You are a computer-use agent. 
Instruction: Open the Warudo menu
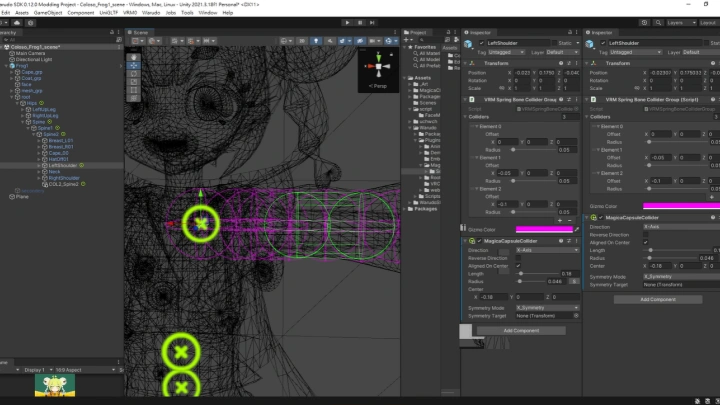[x=151, y=13]
